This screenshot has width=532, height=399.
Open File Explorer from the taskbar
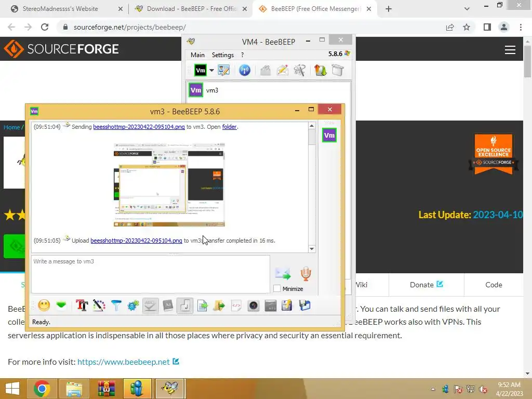tap(74, 389)
